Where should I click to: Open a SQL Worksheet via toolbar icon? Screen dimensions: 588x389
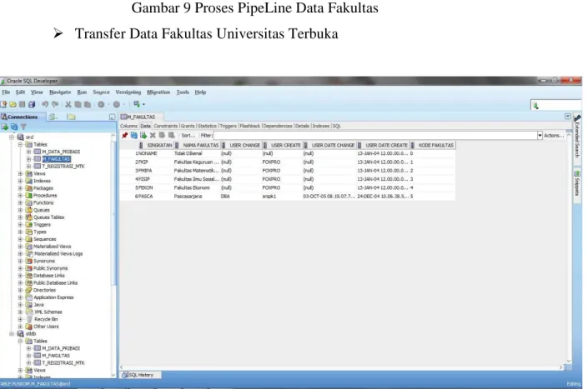click(x=137, y=104)
